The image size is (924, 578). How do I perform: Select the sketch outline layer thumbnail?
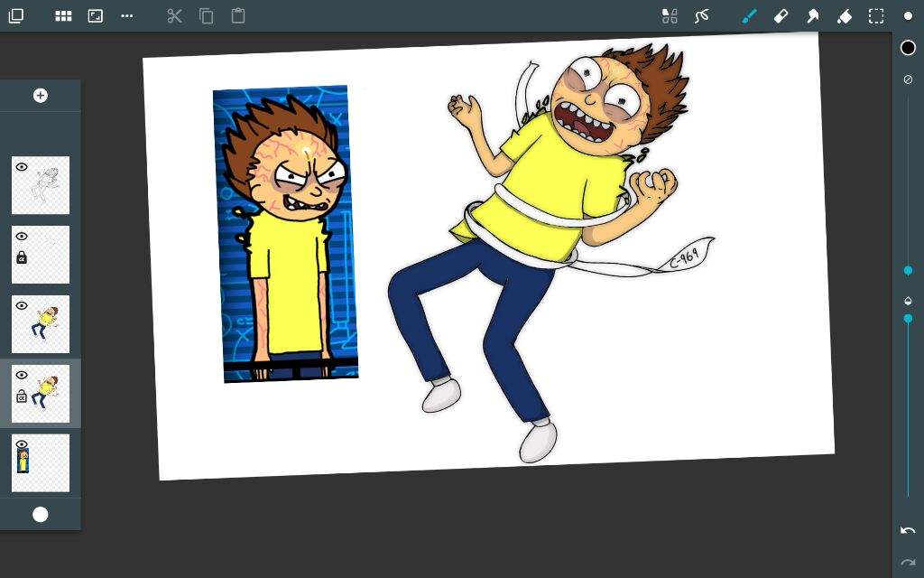click(x=41, y=185)
